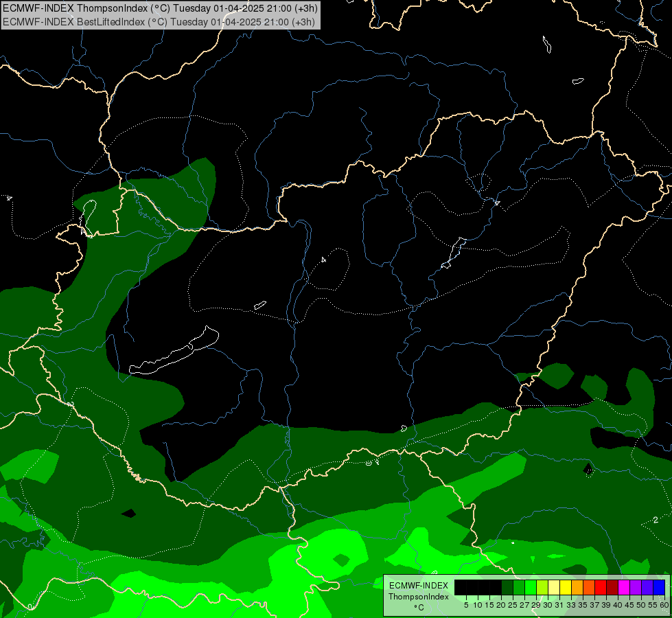672x618 pixels.
Task: Click the legend tick value 40
Action: click(x=618, y=605)
